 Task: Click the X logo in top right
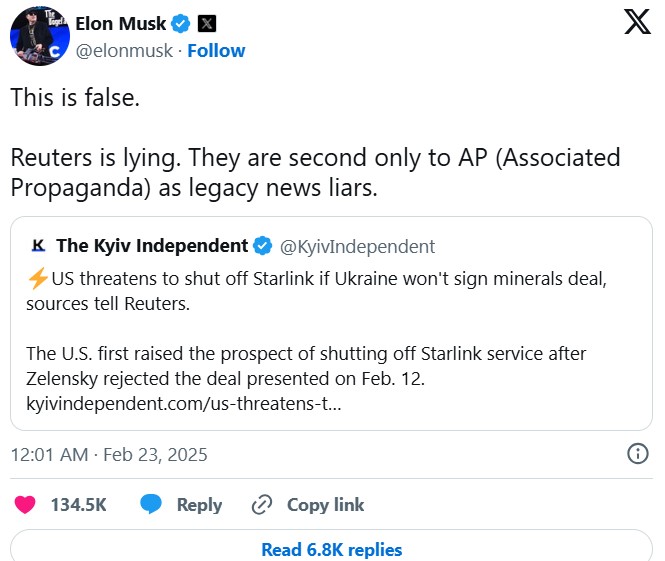(x=637, y=24)
